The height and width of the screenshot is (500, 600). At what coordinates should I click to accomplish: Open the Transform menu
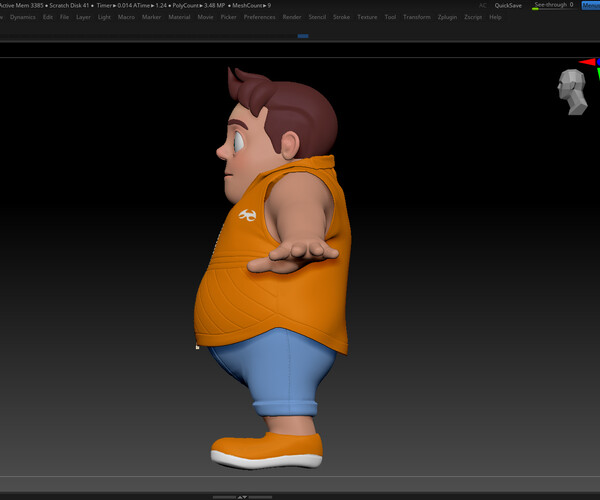pyautogui.click(x=416, y=17)
